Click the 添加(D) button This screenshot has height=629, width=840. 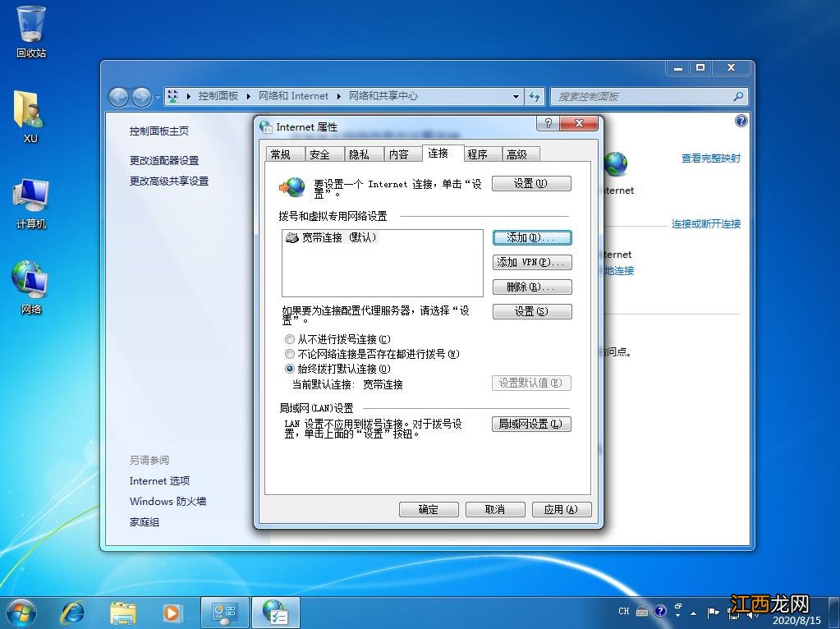click(x=531, y=237)
